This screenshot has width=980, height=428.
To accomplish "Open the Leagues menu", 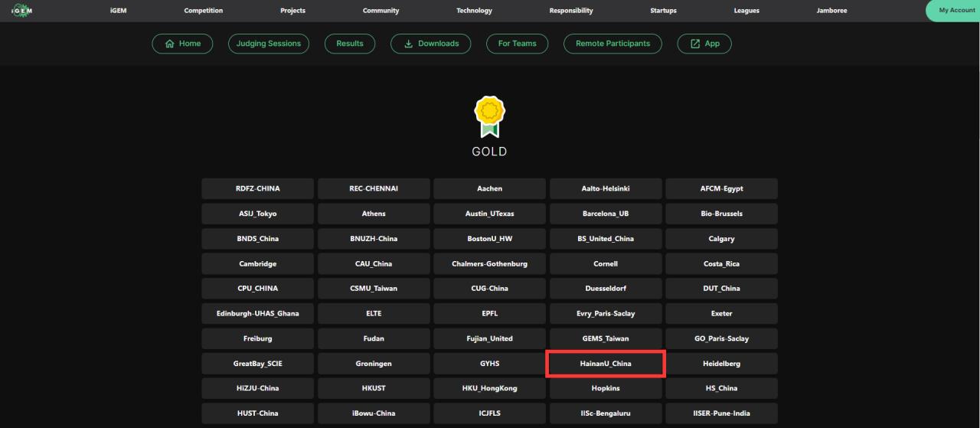I will tap(746, 11).
